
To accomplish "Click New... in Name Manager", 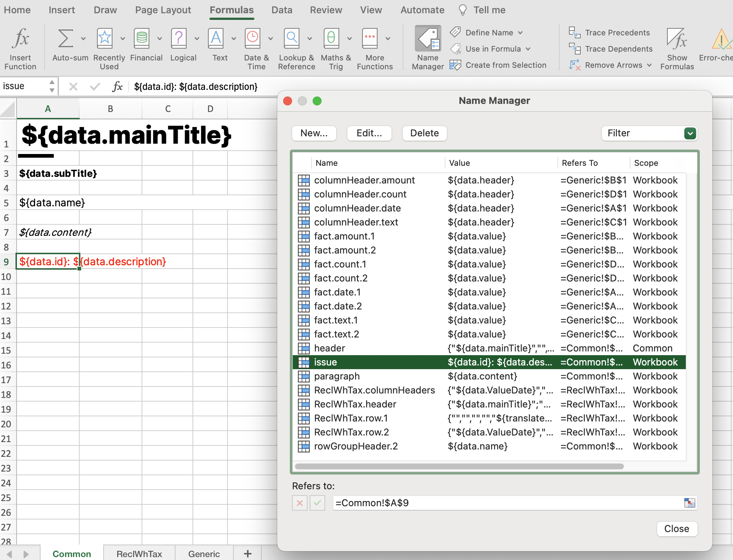I will (314, 133).
